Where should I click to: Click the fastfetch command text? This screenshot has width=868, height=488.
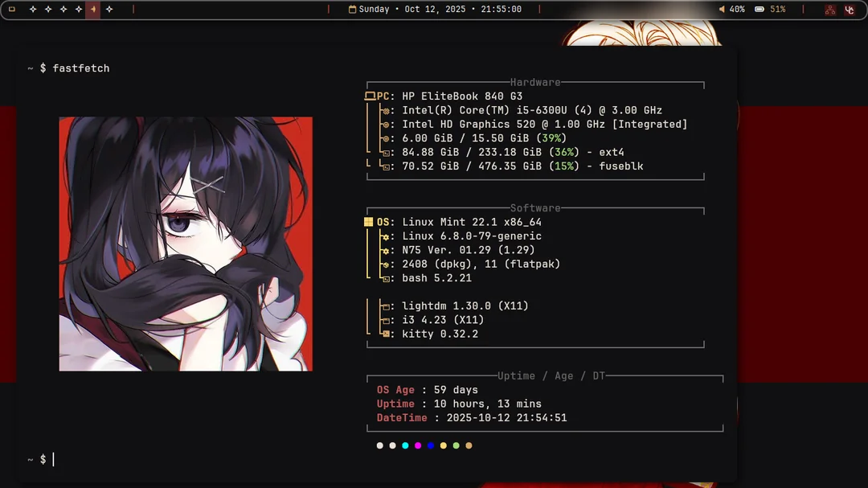[81, 68]
